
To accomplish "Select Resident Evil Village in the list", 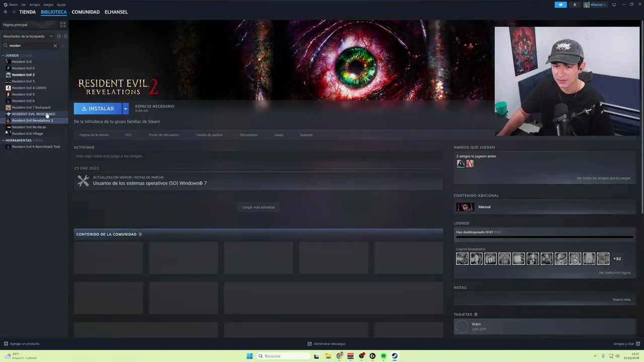I will coord(27,134).
